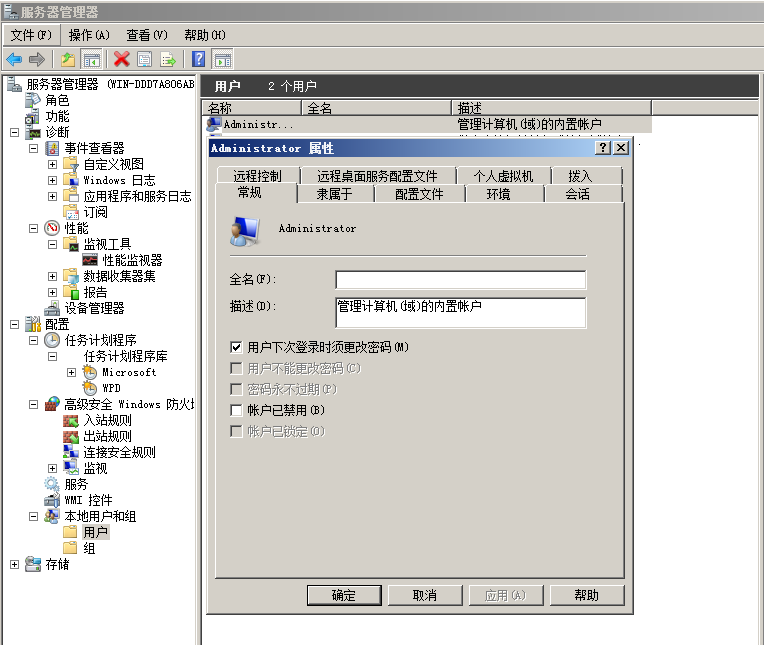Collapse the 配置 tree node
The image size is (764, 645).
point(15,324)
